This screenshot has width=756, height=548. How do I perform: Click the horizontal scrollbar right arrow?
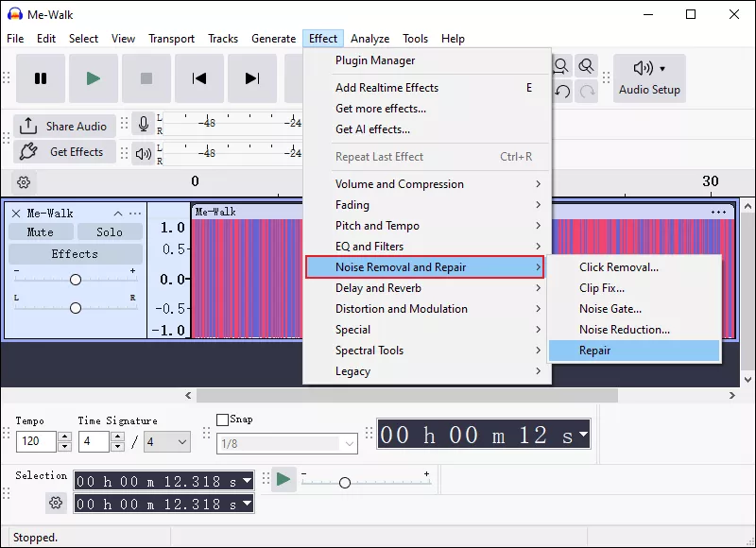tap(731, 396)
